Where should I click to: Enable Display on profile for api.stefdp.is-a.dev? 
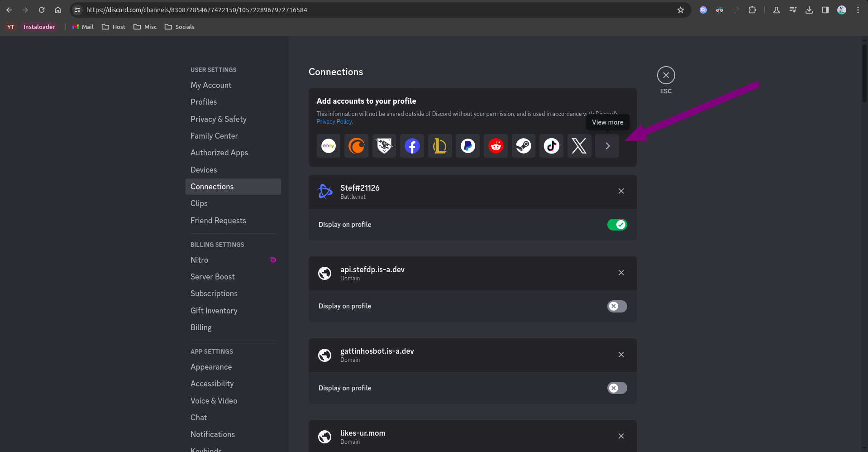(617, 306)
